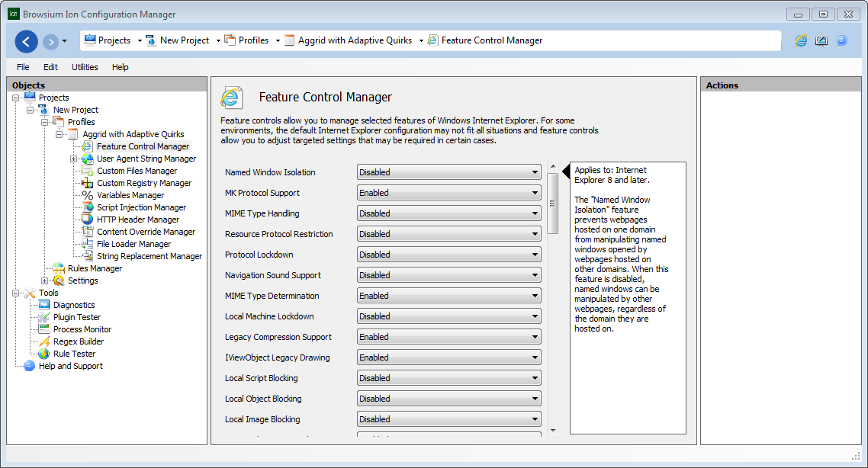Collapse the Tools tree node
The height and width of the screenshot is (468, 868).
[x=15, y=293]
